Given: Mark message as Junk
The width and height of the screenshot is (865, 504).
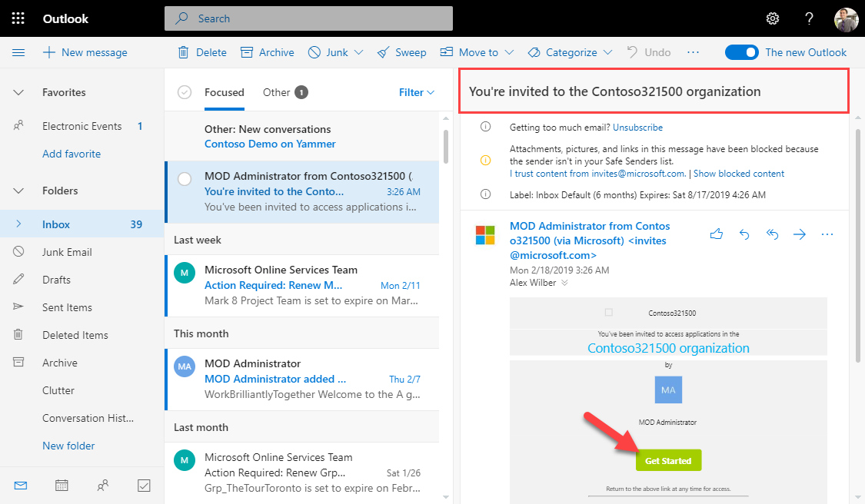Looking at the screenshot, I should point(328,52).
